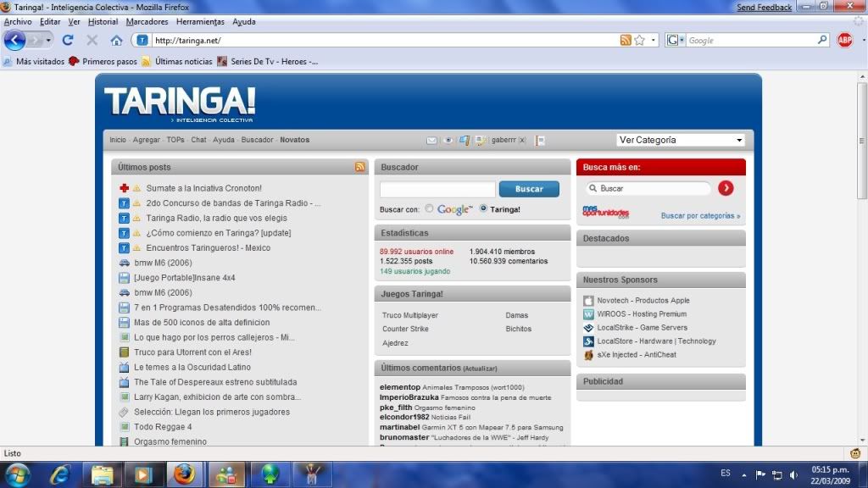Bookmark page with the star icon
868x488 pixels.
tap(639, 41)
